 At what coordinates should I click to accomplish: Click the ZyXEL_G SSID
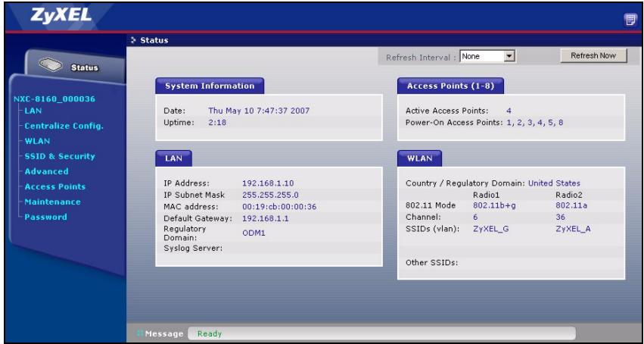(491, 230)
